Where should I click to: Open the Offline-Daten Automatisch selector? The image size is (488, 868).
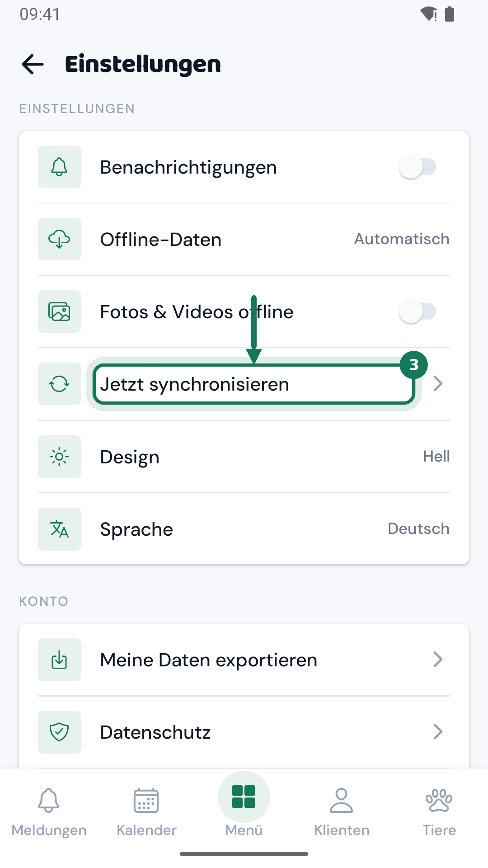[x=402, y=239]
